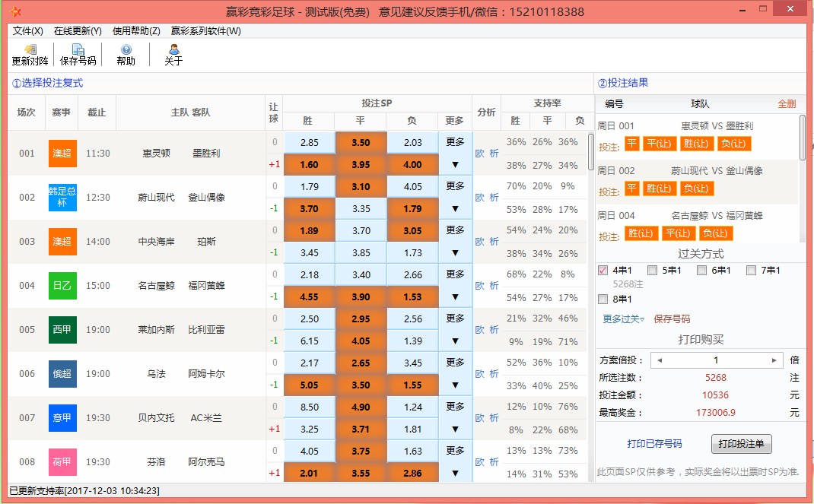Click the 澳超 league badge for match 003
Viewport: 814px width, 504px height.
click(x=62, y=242)
